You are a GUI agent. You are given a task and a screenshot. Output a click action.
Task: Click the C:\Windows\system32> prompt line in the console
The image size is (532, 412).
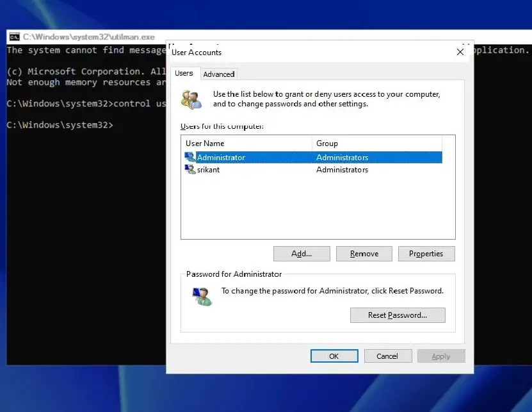click(x=60, y=125)
